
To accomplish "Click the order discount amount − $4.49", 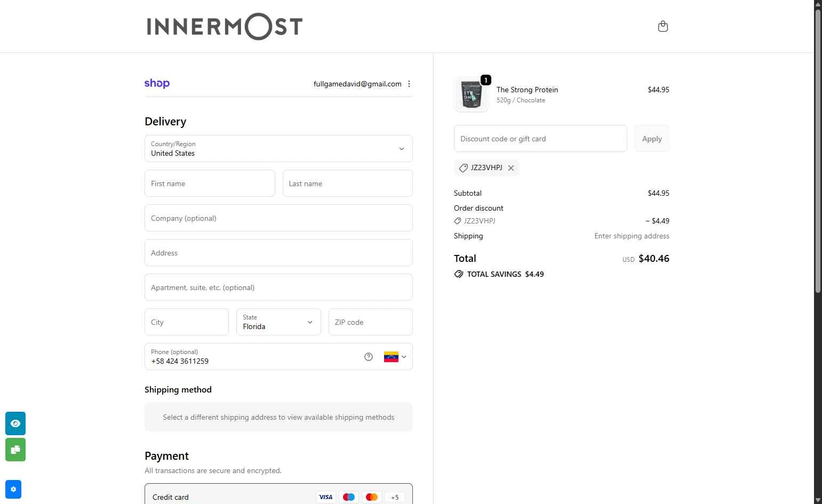I will [657, 221].
